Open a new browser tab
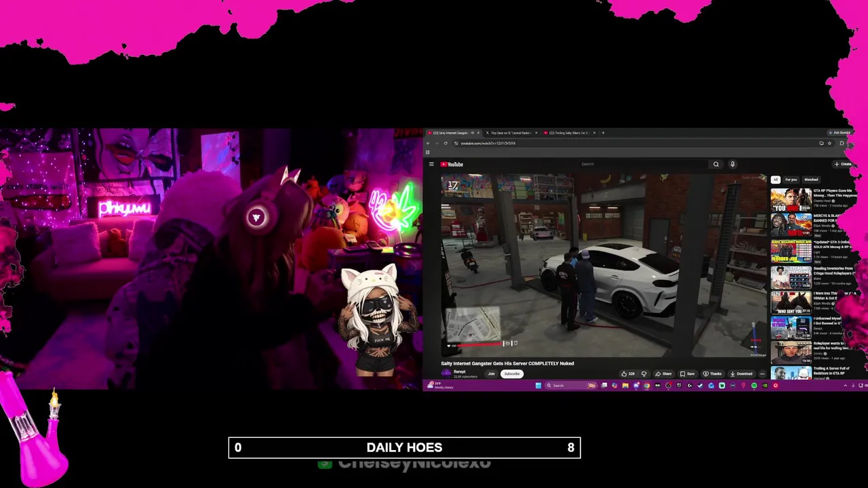The width and height of the screenshot is (868, 488). [x=604, y=133]
